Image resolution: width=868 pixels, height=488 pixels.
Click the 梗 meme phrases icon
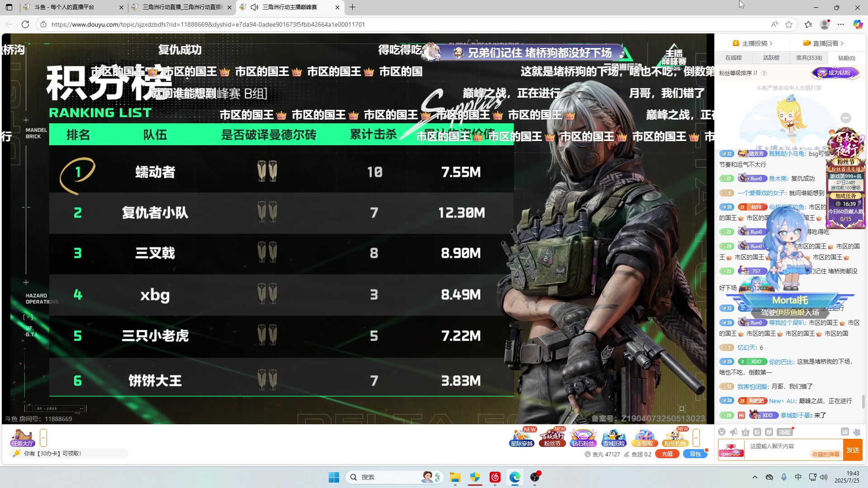pos(769,432)
